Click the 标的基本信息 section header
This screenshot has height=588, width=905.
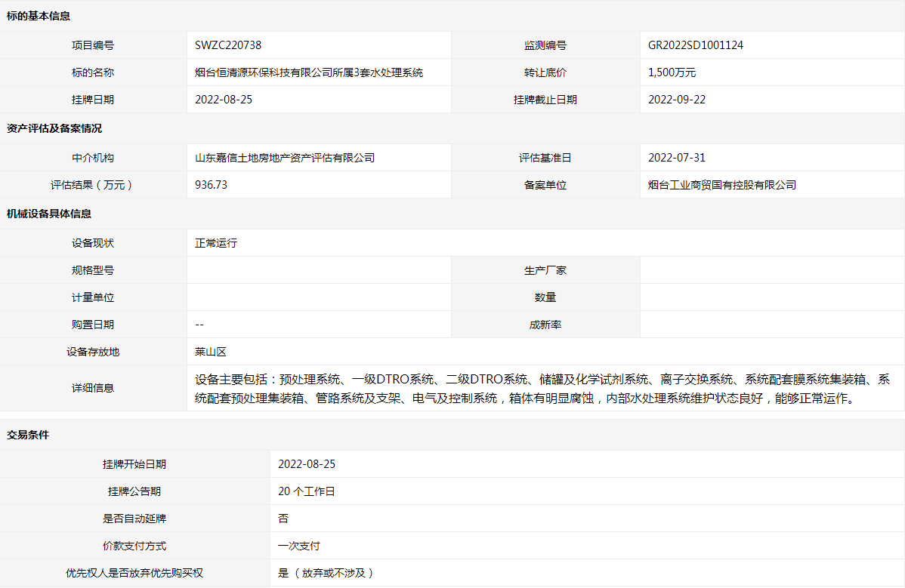[x=39, y=16]
